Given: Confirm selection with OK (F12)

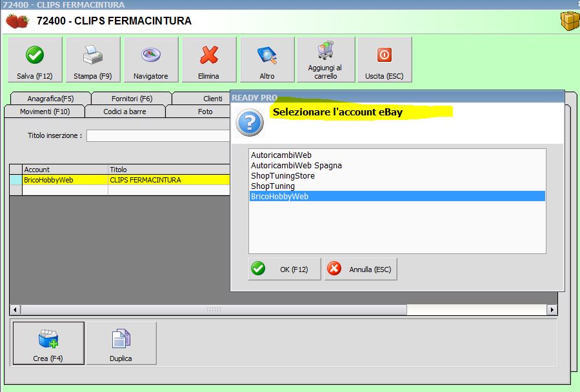Looking at the screenshot, I should (x=285, y=269).
